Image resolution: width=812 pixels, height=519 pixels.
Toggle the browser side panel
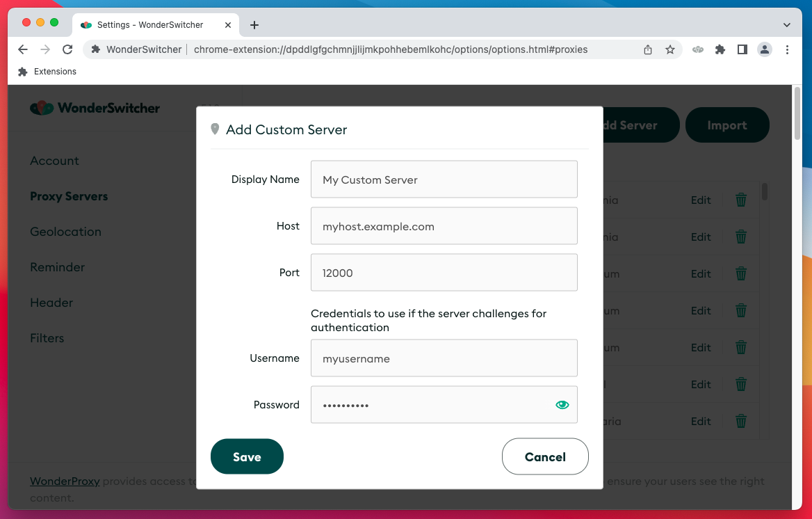point(742,49)
